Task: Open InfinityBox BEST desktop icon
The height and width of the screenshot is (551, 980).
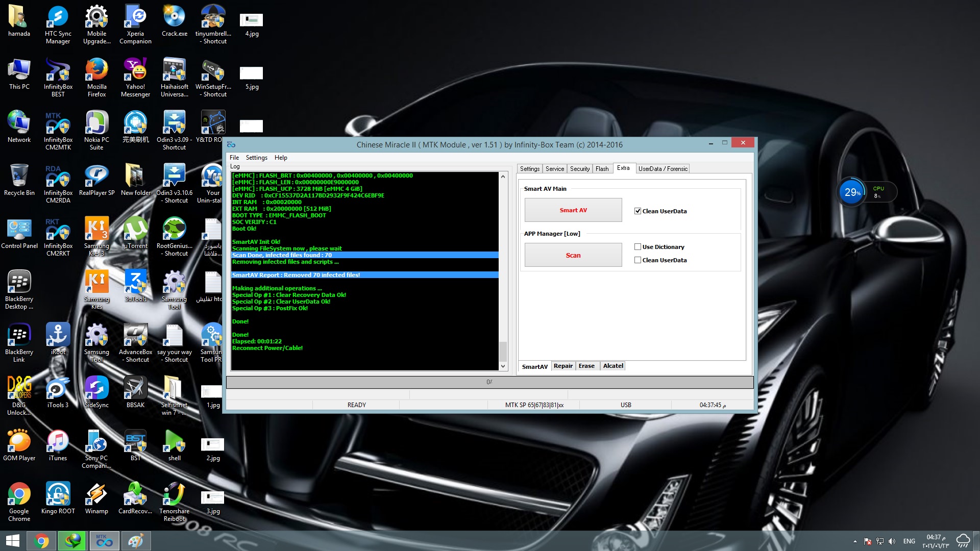Action: [x=58, y=77]
